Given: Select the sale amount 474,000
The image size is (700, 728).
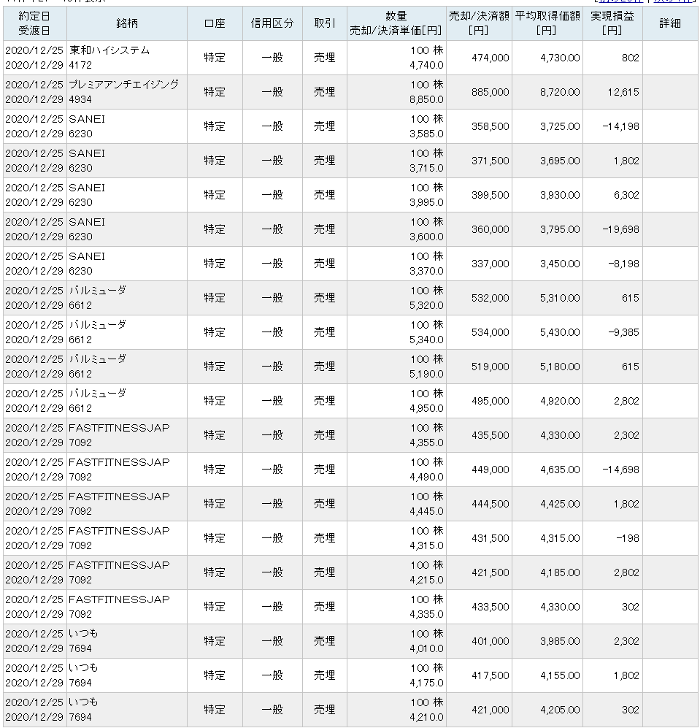Looking at the screenshot, I should 491,58.
